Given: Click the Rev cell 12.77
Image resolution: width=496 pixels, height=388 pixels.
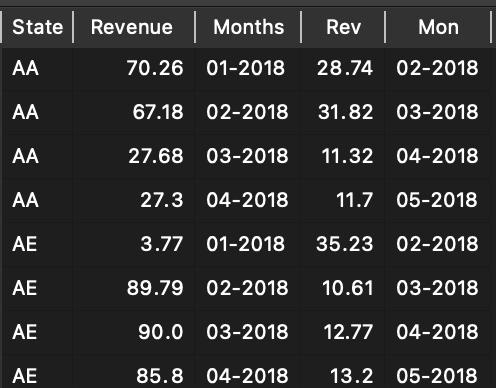Looking at the screenshot, I should point(343,332).
